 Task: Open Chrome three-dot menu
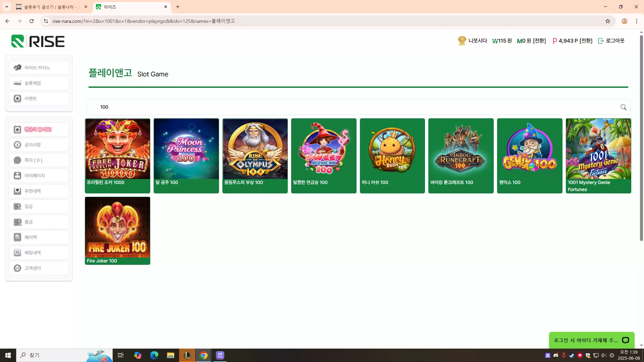point(637,21)
